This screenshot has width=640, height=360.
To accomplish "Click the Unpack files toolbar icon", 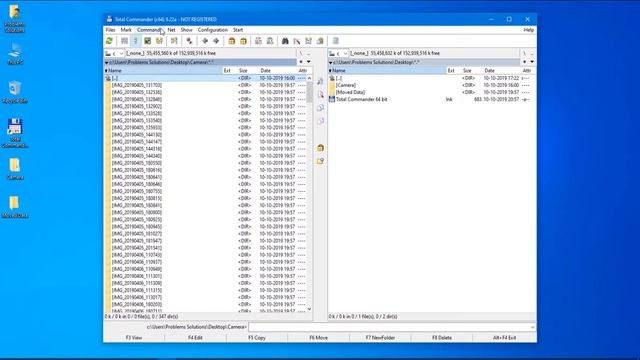I will point(243,41).
